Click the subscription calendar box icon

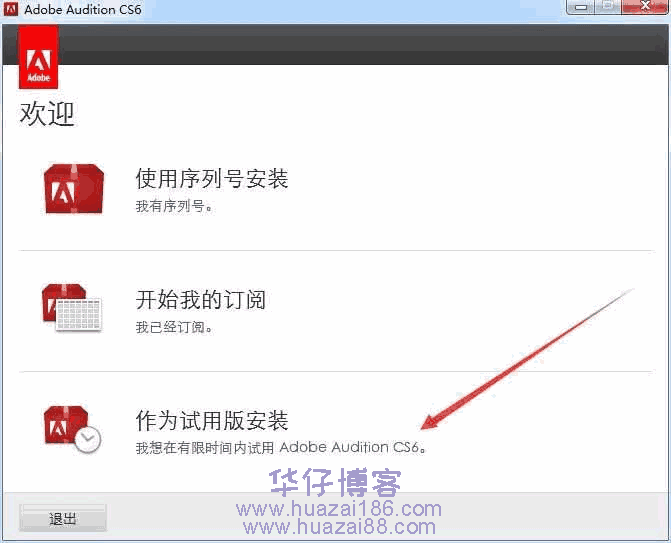(x=72, y=308)
